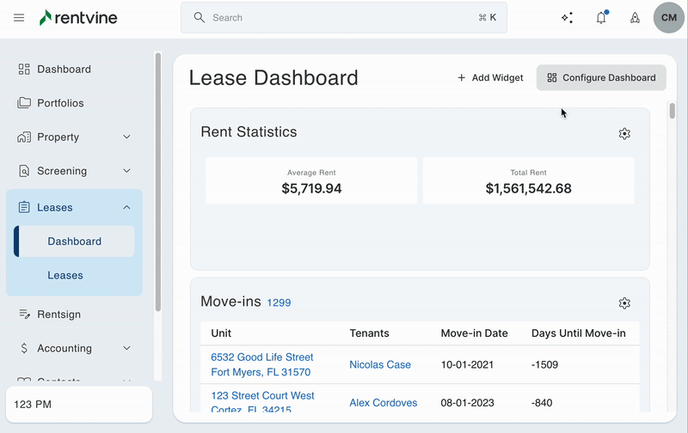Open the hamburger navigation menu
This screenshot has height=433, width=688.
[19, 18]
